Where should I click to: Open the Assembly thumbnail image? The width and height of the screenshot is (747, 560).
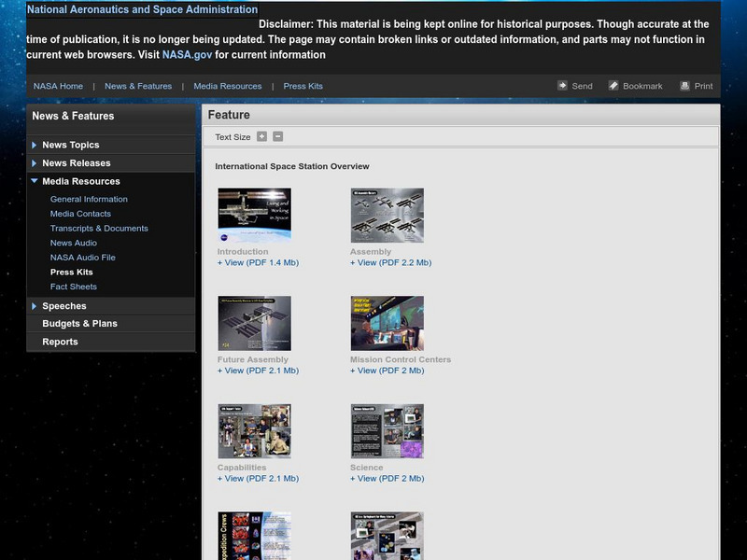tap(387, 216)
